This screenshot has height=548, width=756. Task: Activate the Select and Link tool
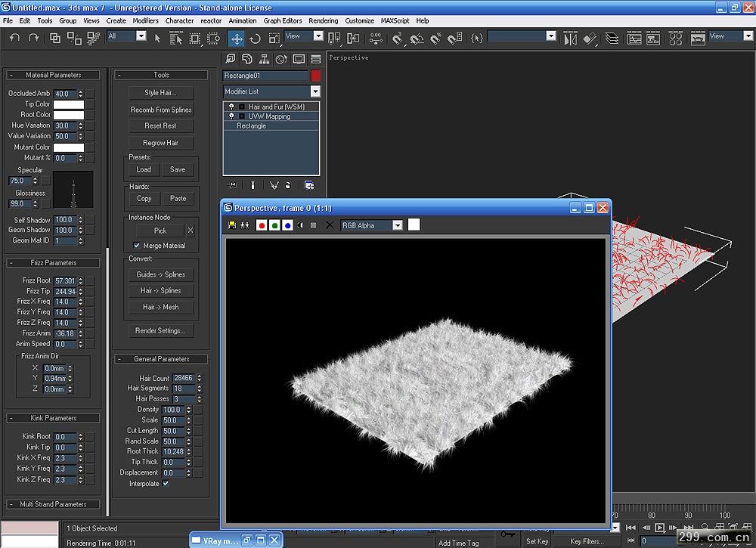[55, 38]
